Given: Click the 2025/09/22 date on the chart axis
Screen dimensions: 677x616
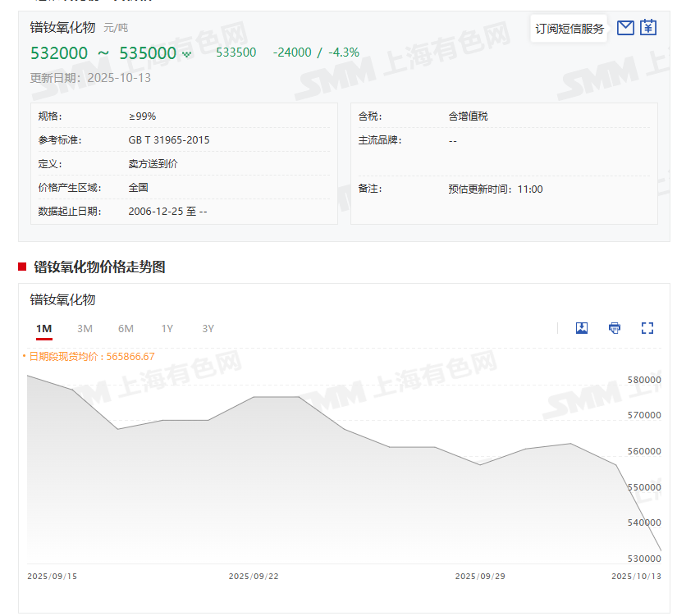Looking at the screenshot, I should 254,577.
